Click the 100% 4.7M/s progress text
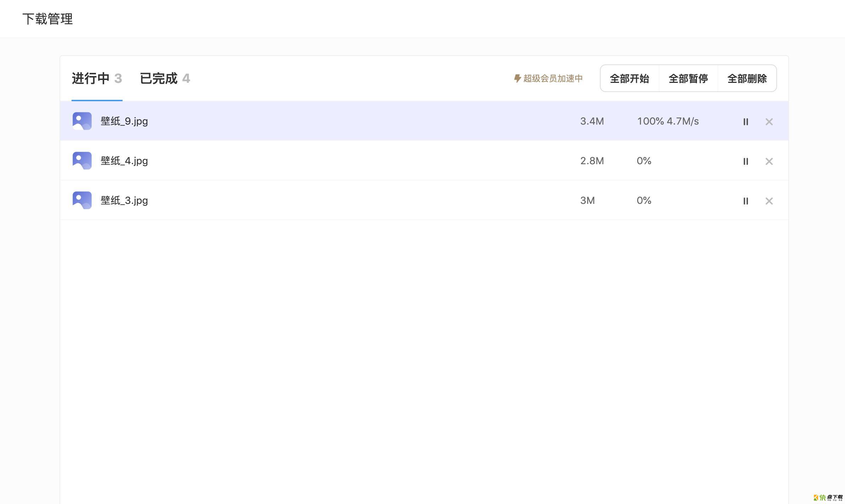Screen dimensions: 845x504 pyautogui.click(x=668, y=121)
